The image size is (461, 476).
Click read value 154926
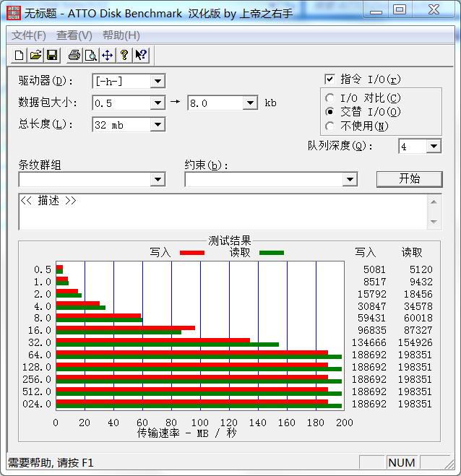415,342
